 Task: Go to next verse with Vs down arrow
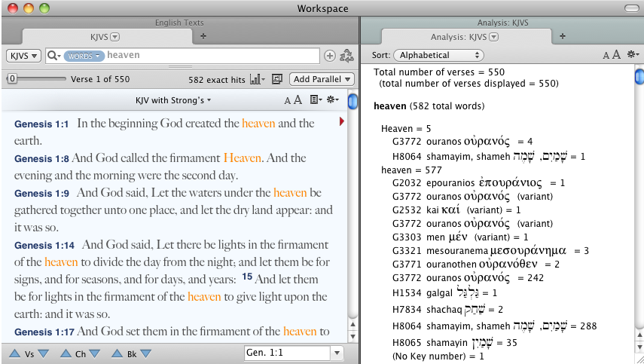click(43, 353)
